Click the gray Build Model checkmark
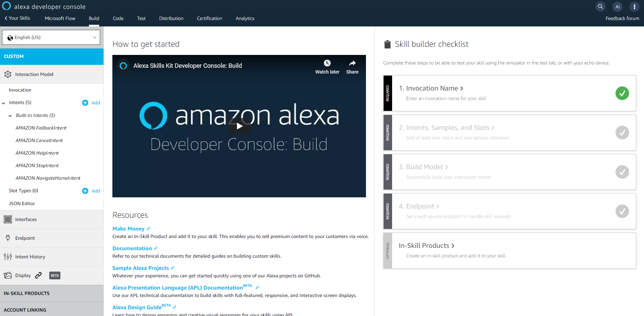The width and height of the screenshot is (644, 316). click(622, 172)
